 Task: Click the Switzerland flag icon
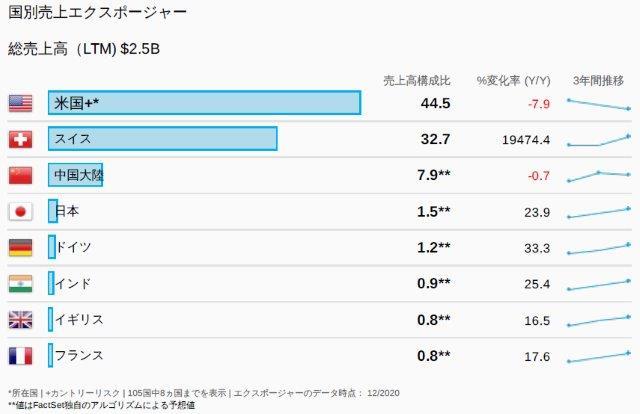tap(20, 139)
